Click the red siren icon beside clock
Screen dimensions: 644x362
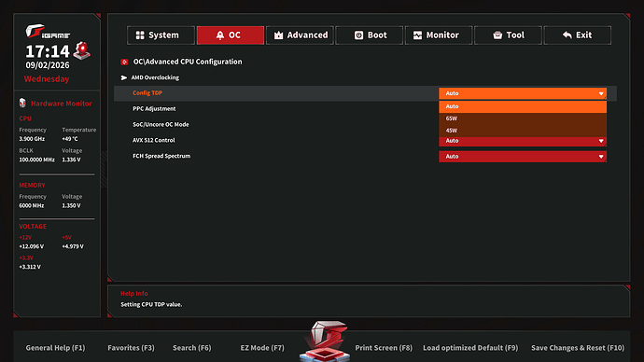(x=82, y=50)
